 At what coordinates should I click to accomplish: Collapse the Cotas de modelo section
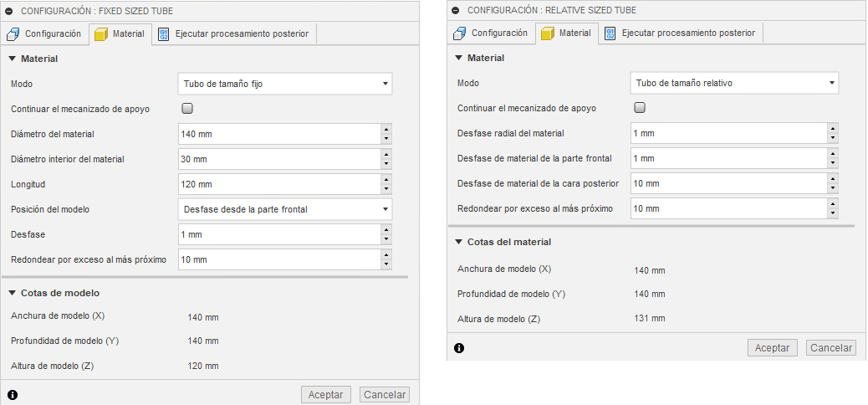(13, 293)
